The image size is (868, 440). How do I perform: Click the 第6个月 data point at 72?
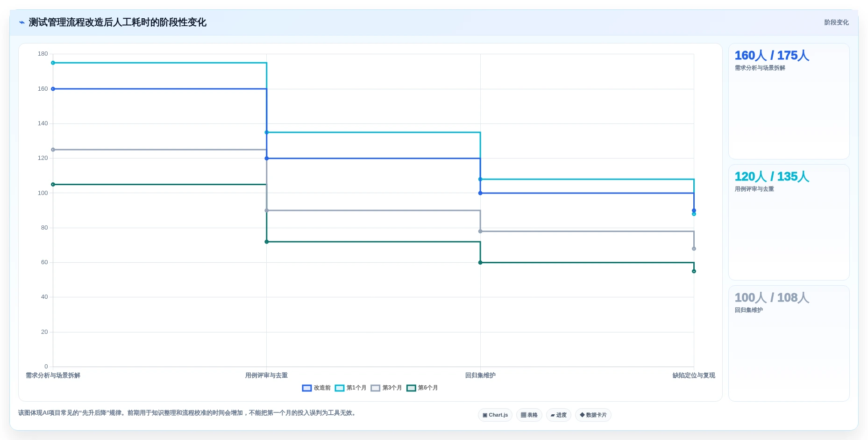pyautogui.click(x=267, y=242)
